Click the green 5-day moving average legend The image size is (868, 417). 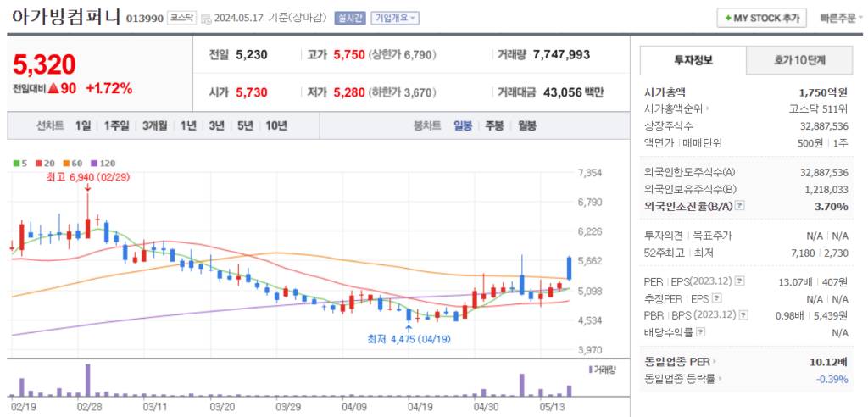point(20,164)
